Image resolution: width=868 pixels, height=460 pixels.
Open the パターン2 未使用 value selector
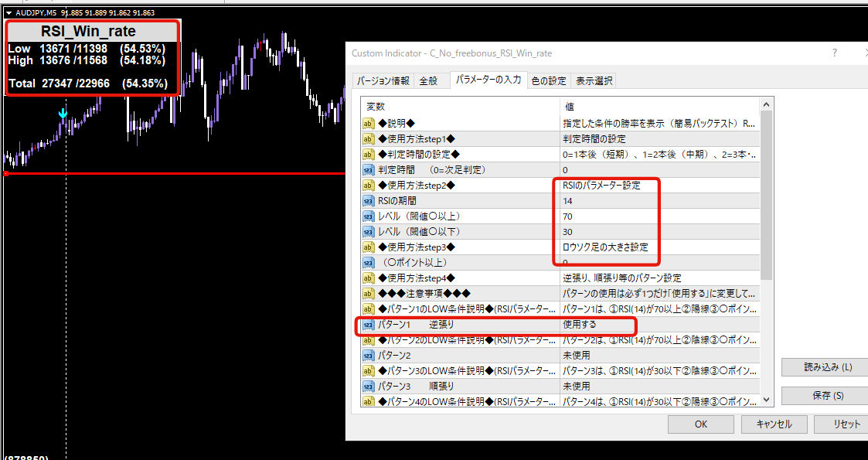click(x=657, y=356)
